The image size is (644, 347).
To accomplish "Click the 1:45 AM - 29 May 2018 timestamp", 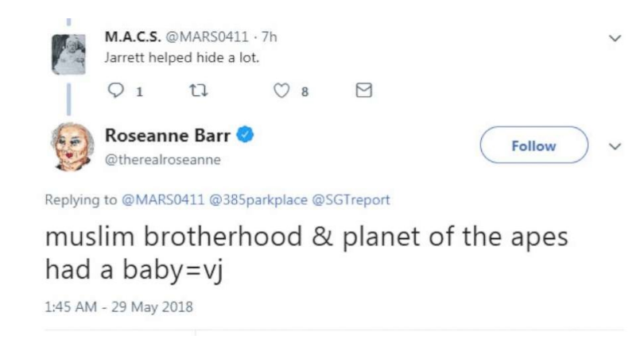I will [119, 307].
